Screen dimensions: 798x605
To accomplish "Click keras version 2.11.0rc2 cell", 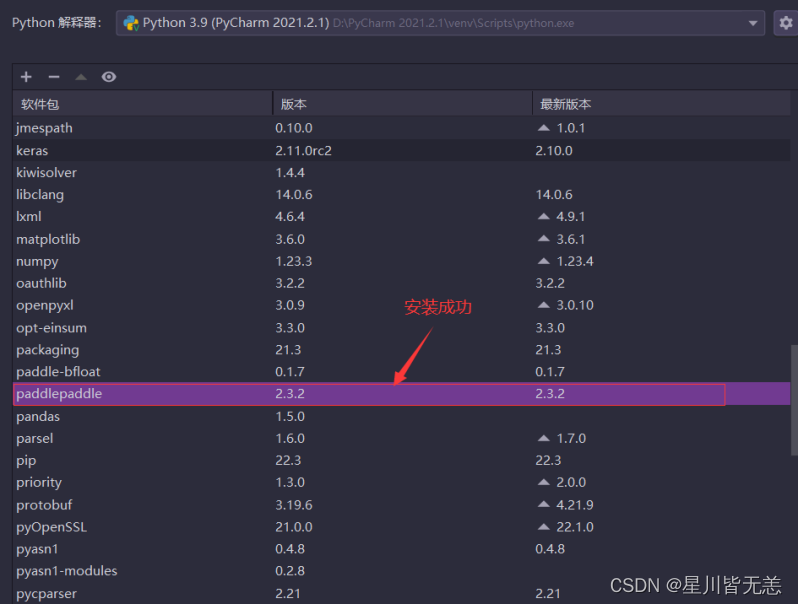I will click(x=303, y=151).
